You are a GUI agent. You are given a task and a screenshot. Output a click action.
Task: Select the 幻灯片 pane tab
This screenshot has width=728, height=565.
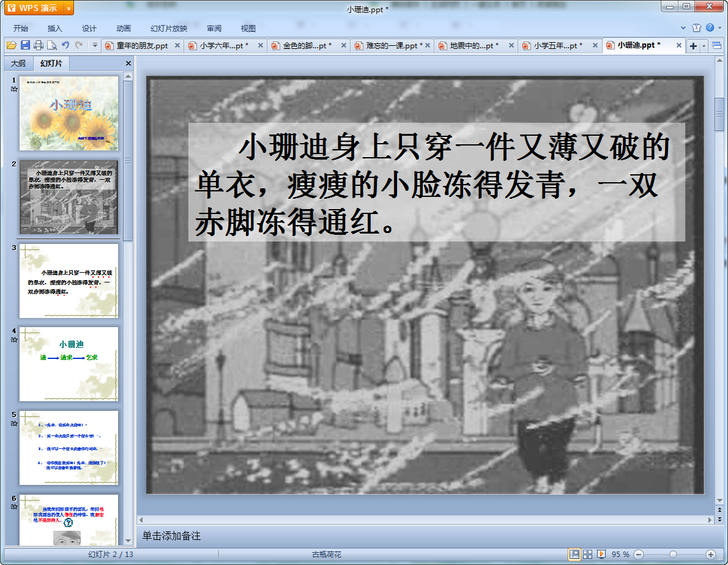point(51,63)
